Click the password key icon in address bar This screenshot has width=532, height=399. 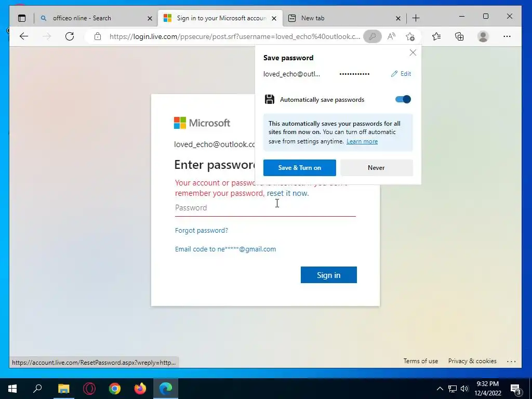[372, 36]
